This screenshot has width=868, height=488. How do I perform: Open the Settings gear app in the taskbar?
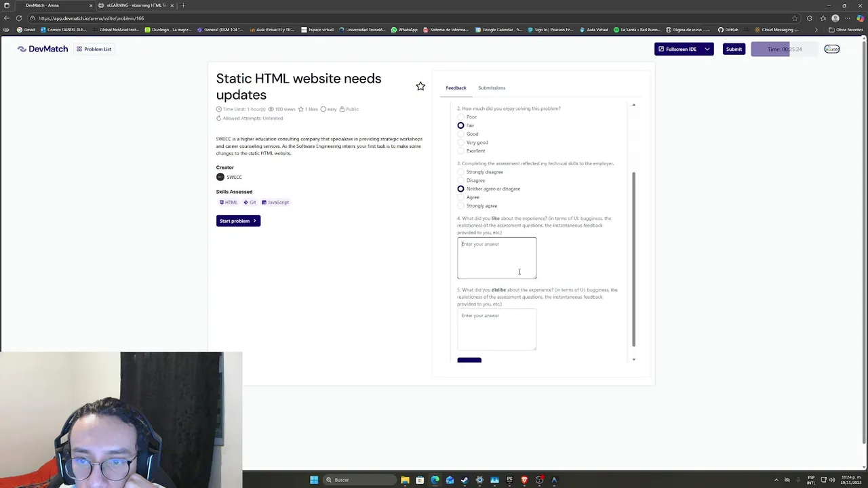[479, 480]
